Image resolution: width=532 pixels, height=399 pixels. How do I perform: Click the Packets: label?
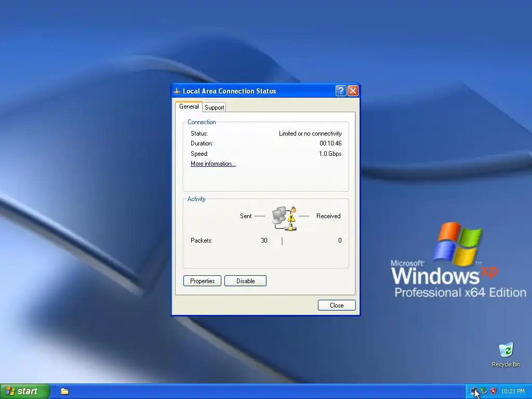[202, 241]
